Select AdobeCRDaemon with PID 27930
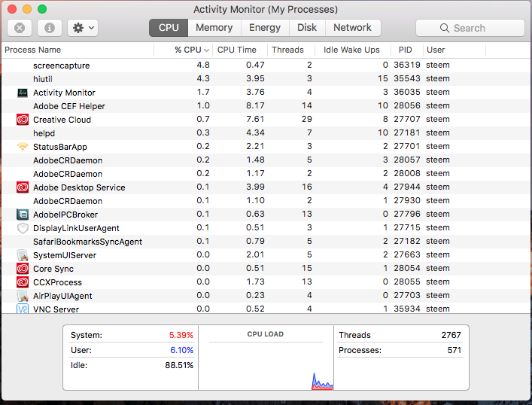This screenshot has width=532, height=405. click(266, 201)
